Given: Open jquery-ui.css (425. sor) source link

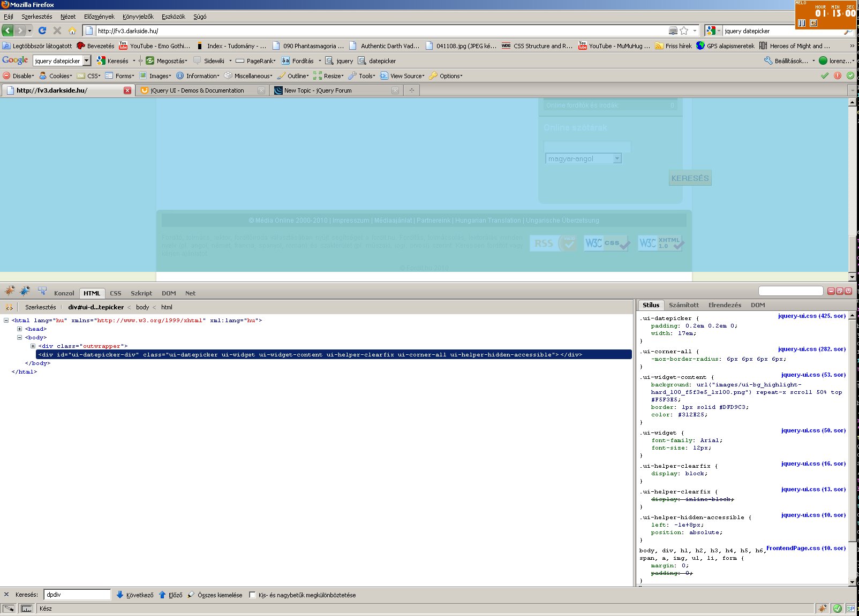Looking at the screenshot, I should 811,316.
